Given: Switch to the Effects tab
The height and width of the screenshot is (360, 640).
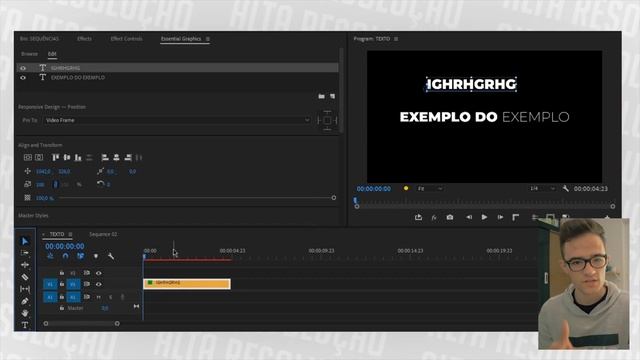Looking at the screenshot, I should click(84, 39).
